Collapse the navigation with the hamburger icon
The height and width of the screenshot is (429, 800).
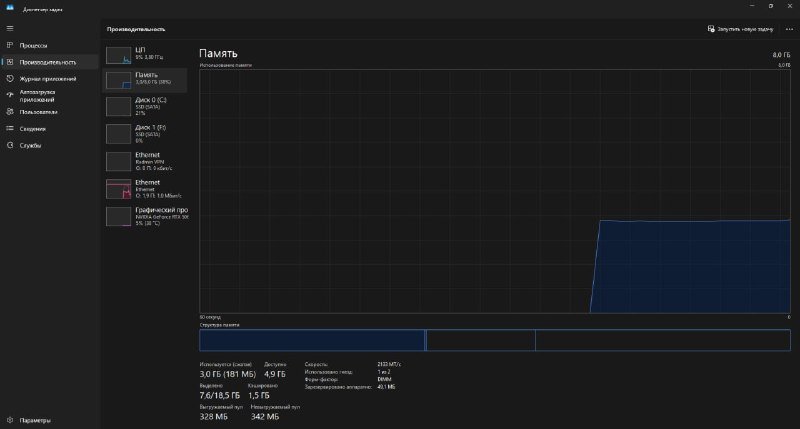tap(10, 29)
